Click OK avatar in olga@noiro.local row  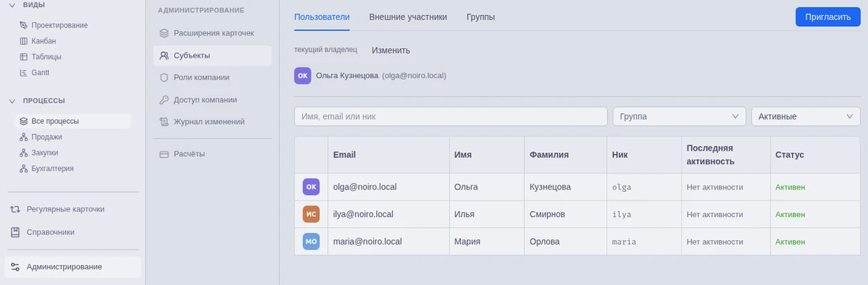[311, 187]
